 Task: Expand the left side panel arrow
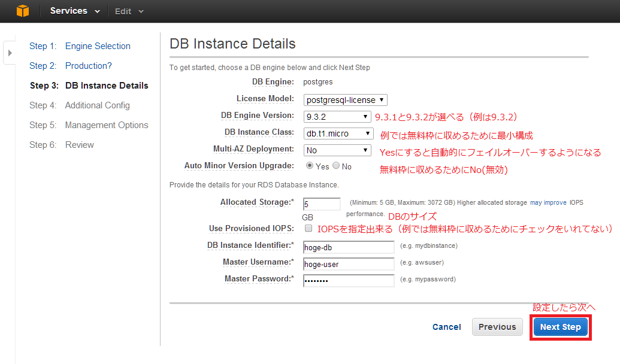(x=9, y=53)
